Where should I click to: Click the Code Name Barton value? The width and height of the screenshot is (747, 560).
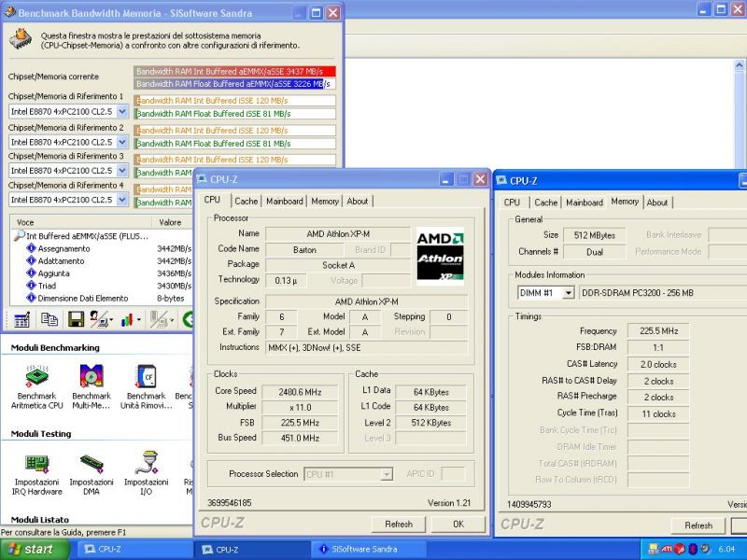tap(304, 250)
